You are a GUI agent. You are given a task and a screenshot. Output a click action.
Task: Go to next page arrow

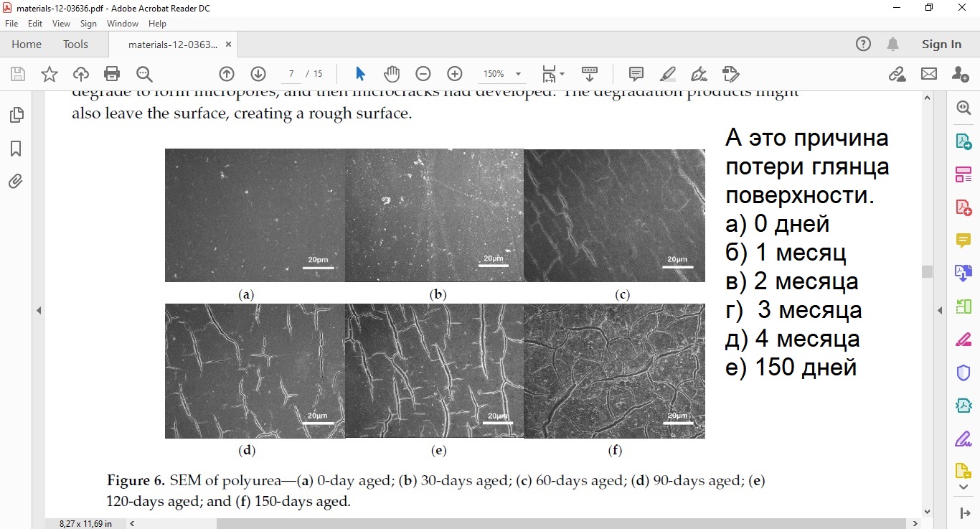point(258,74)
